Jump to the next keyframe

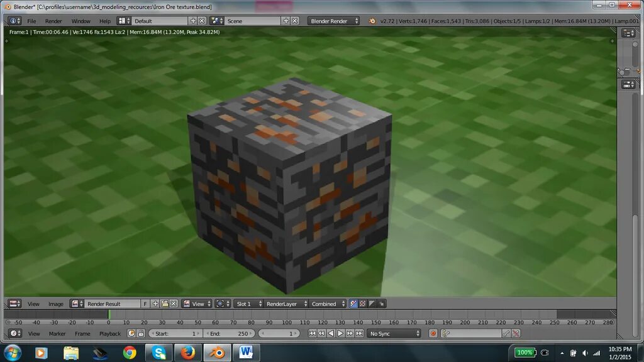coord(350,334)
